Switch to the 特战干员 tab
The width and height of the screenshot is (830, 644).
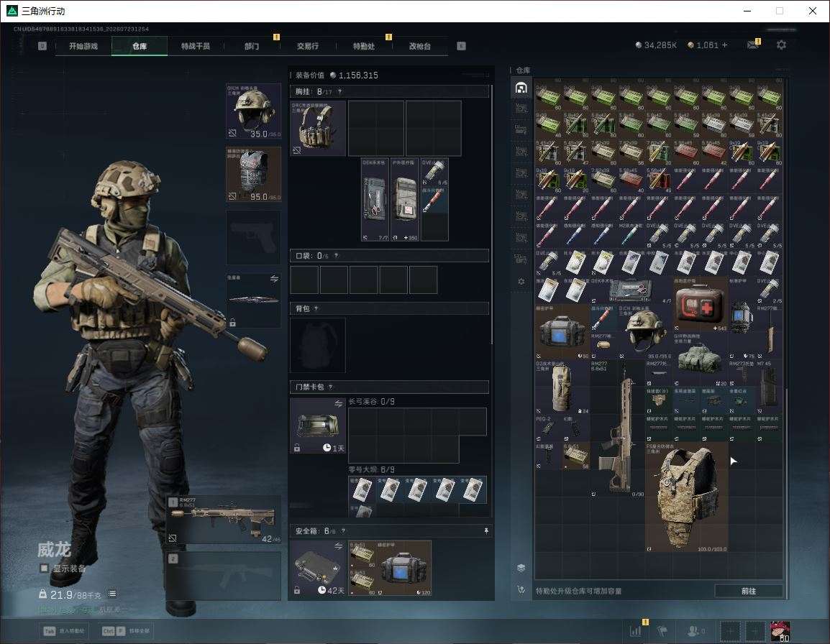tap(196, 46)
